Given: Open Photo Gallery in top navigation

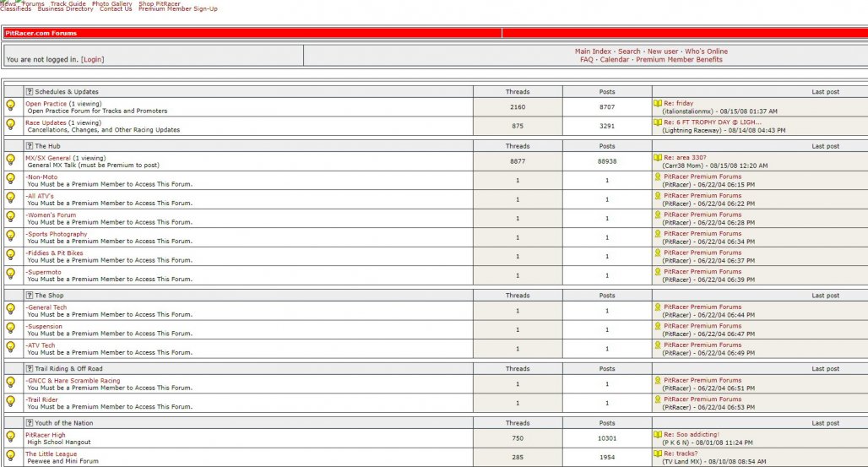Looking at the screenshot, I should click(x=111, y=3).
